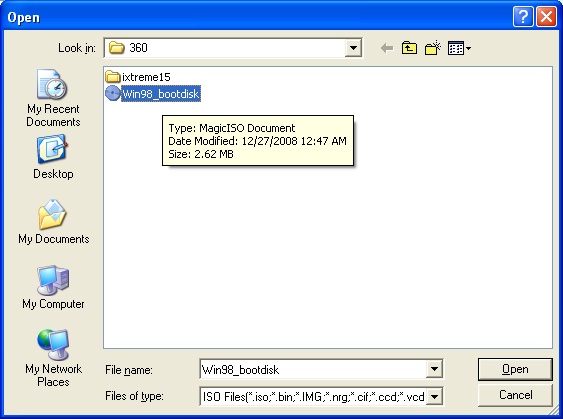This screenshot has height=419, width=563.
Task: Close the Open dialog window
Action: coord(546,17)
